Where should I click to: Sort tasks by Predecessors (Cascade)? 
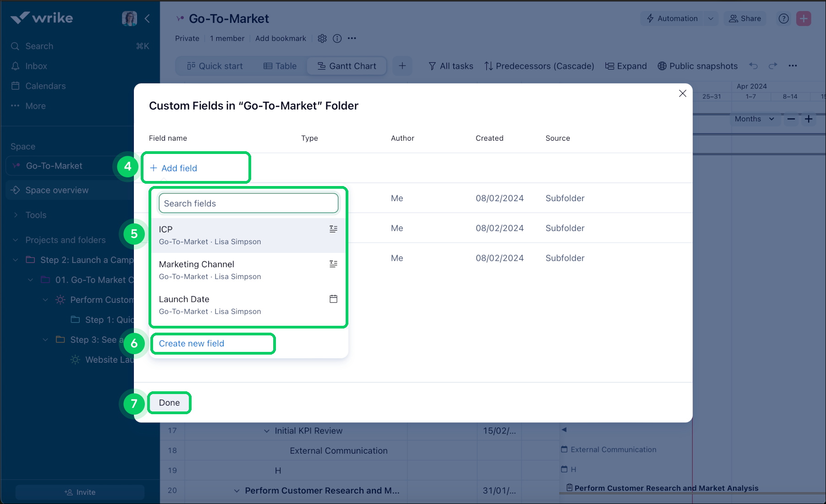(539, 66)
